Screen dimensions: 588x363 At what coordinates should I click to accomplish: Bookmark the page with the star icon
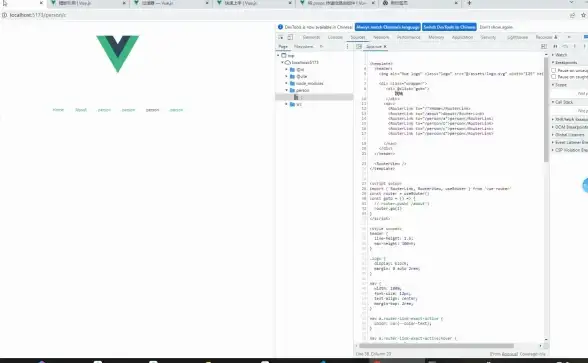584,15
